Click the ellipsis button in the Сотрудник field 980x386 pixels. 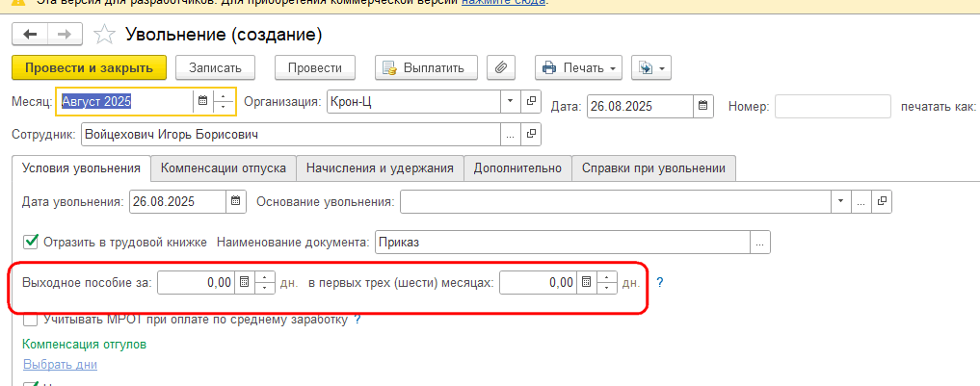pos(510,134)
